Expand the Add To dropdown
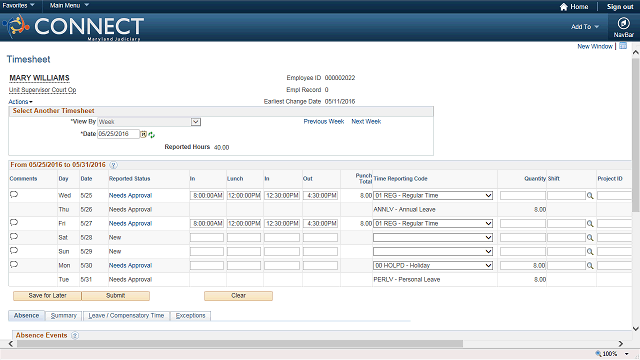This screenshot has height=360, width=640. 585,27
